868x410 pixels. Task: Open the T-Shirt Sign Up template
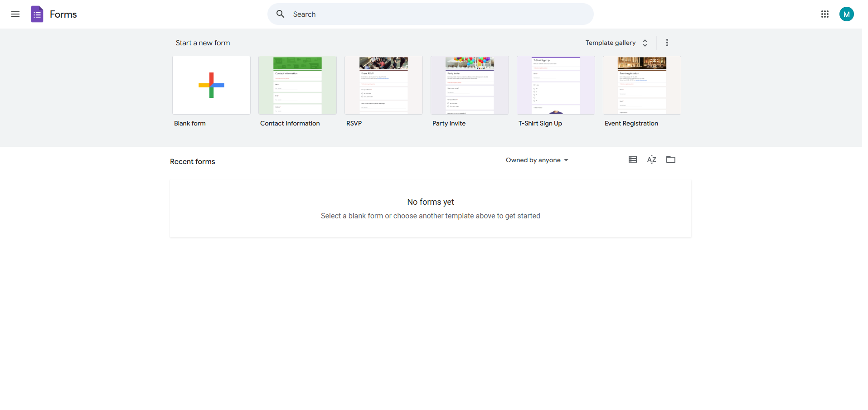556,85
